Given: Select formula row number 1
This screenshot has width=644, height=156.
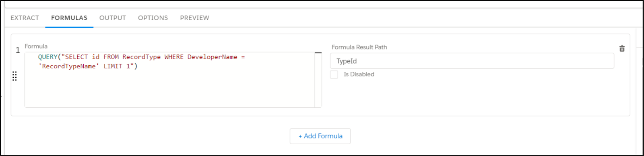Looking at the screenshot, I should 18,50.
